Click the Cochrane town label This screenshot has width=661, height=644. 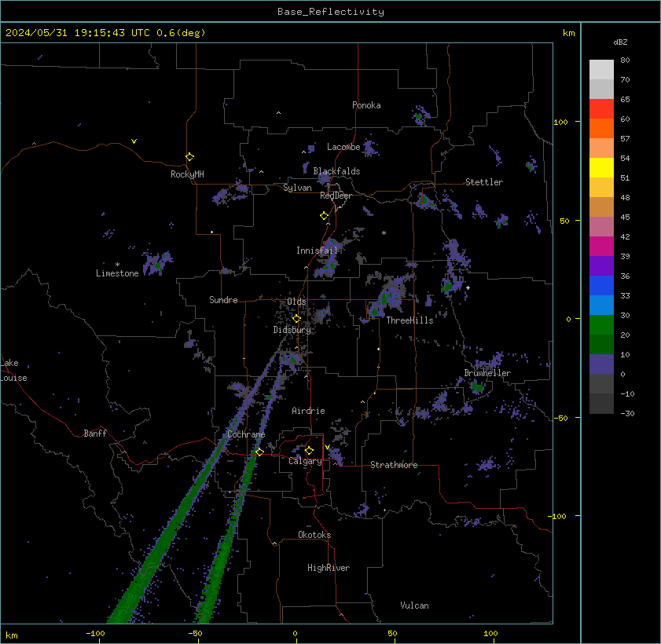(246, 434)
